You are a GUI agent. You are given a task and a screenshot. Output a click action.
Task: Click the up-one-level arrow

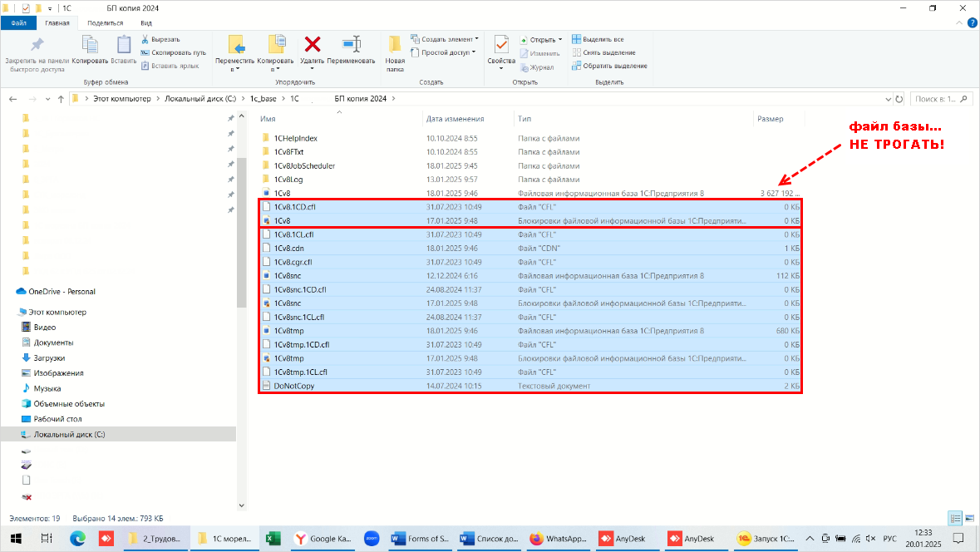point(61,99)
